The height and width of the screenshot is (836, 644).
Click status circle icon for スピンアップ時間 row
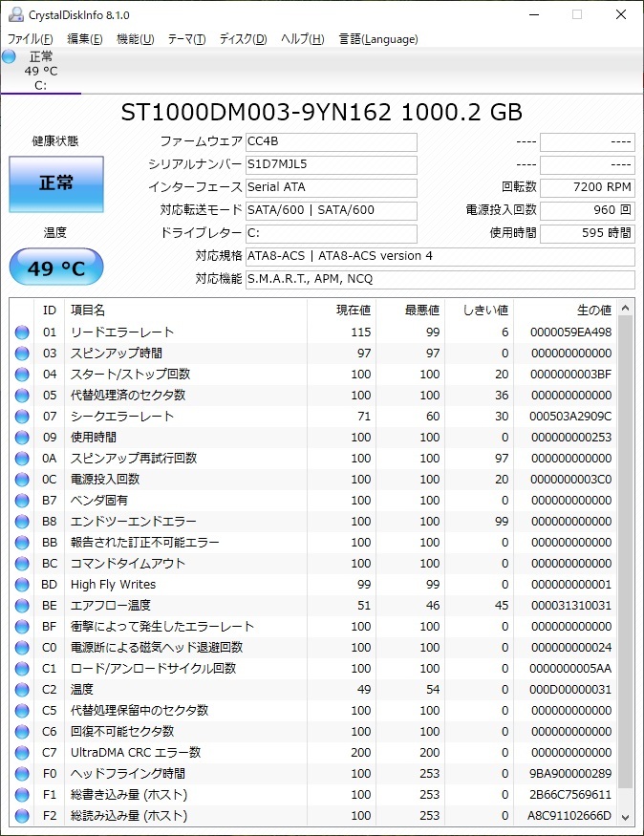click(22, 353)
